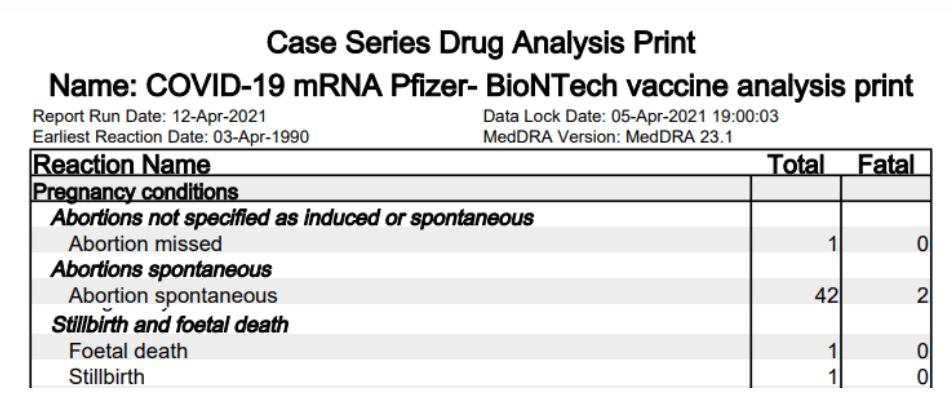Click the 'Reaction Name' column header
This screenshot has width=951, height=414.
(123, 165)
